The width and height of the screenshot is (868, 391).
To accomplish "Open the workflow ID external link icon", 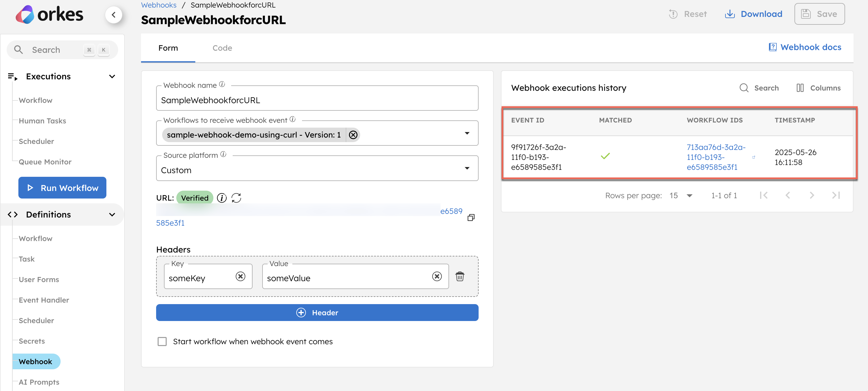I will point(753,157).
